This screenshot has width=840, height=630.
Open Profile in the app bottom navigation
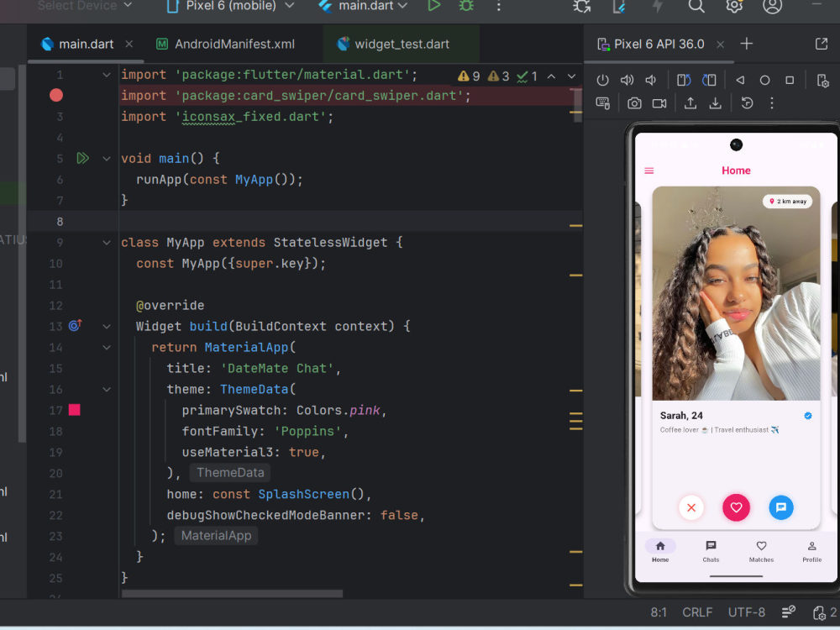(x=811, y=551)
